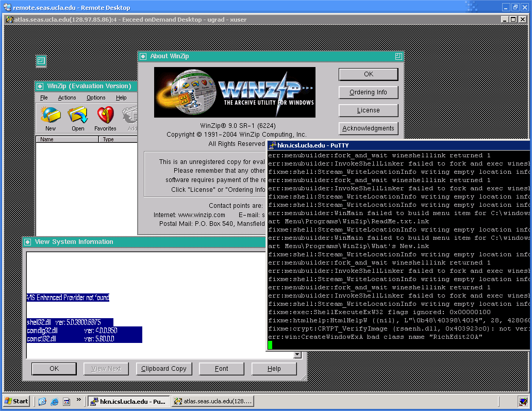The image size is (532, 411).
Task: Click the green cursor block in PuTTY terminal
Action: pos(270,345)
